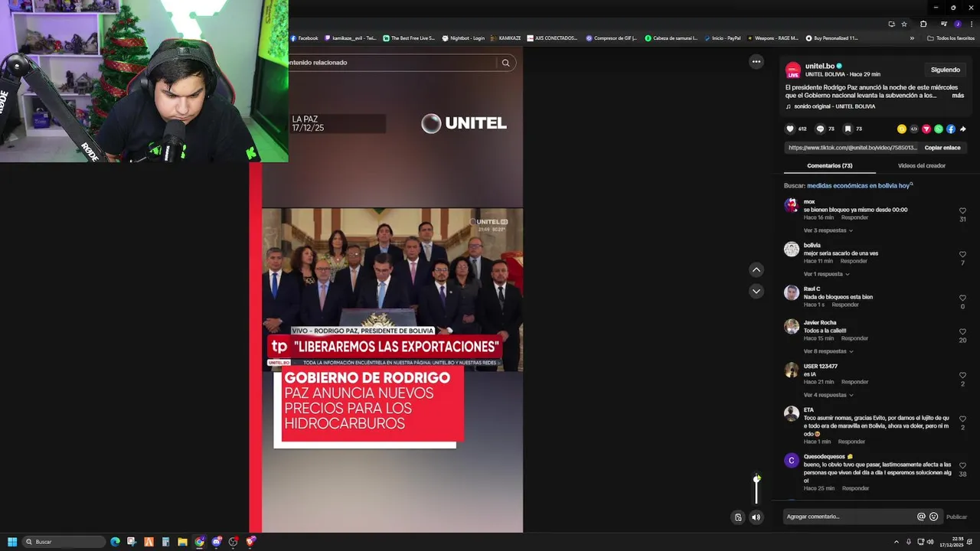980x551 pixels.
Task: Expand caption with the más link
Action: 958,96
